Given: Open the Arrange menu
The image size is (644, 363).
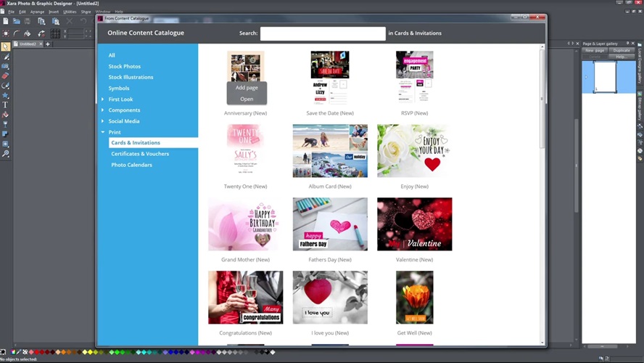Looking at the screenshot, I should (37, 12).
